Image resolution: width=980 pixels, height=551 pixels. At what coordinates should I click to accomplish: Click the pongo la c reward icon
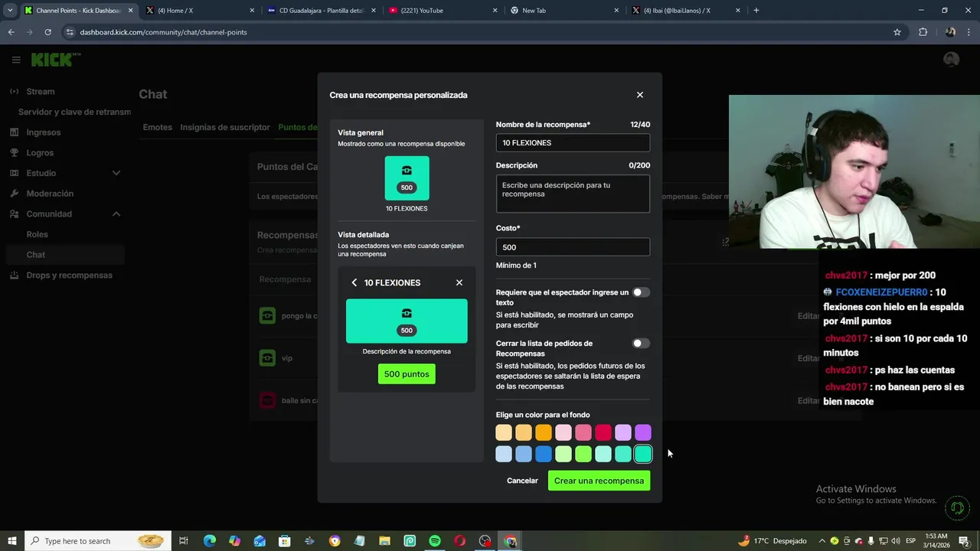pyautogui.click(x=267, y=315)
